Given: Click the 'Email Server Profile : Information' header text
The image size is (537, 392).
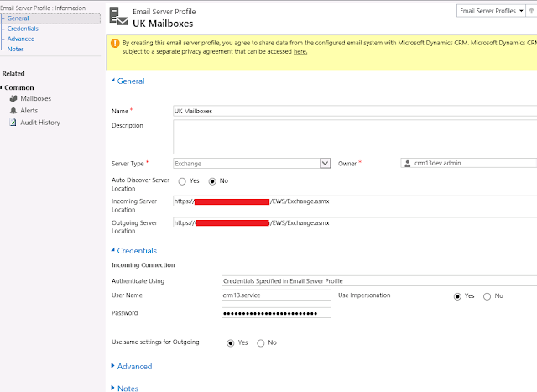Looking at the screenshot, I should (x=43, y=8).
